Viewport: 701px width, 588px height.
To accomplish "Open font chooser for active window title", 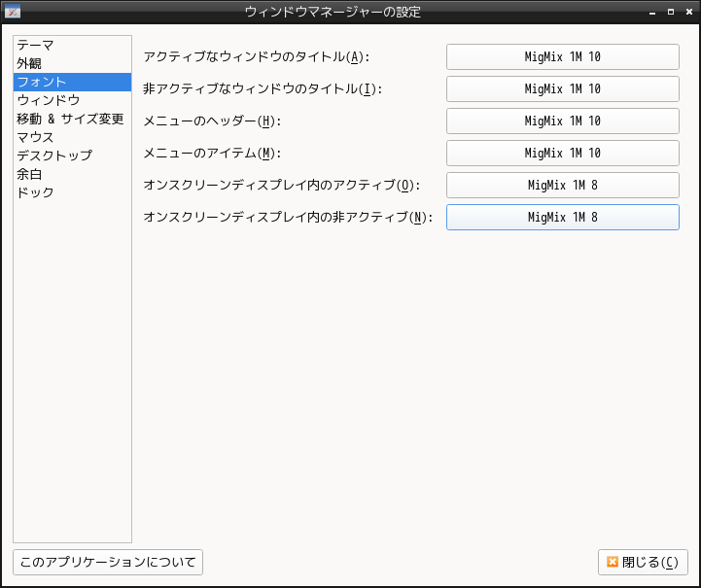I will click(x=562, y=57).
